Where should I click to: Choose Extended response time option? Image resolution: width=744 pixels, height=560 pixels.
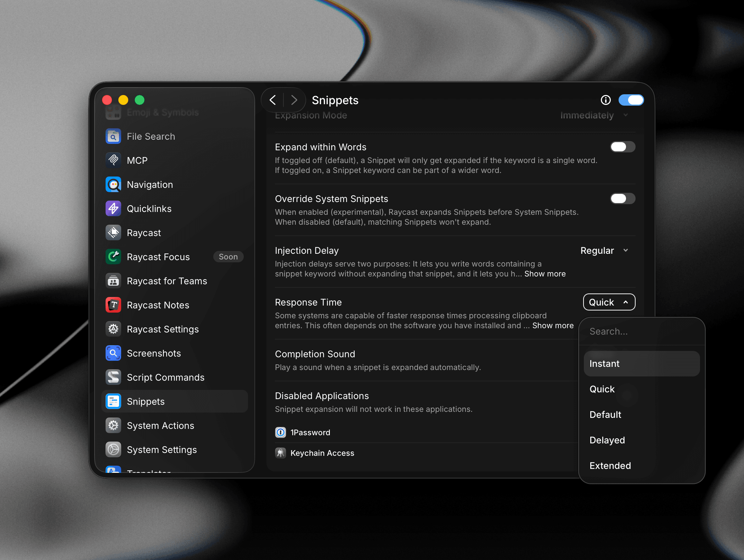coord(642,466)
